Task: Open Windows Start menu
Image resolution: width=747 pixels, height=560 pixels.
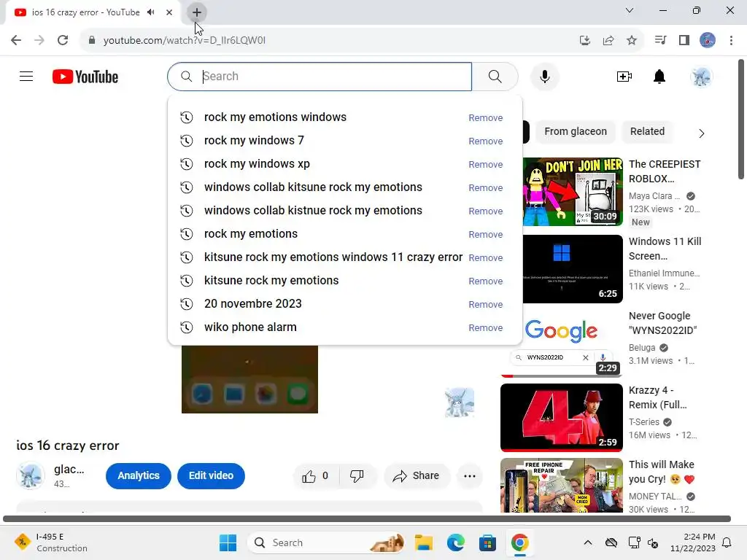Action: point(228,542)
